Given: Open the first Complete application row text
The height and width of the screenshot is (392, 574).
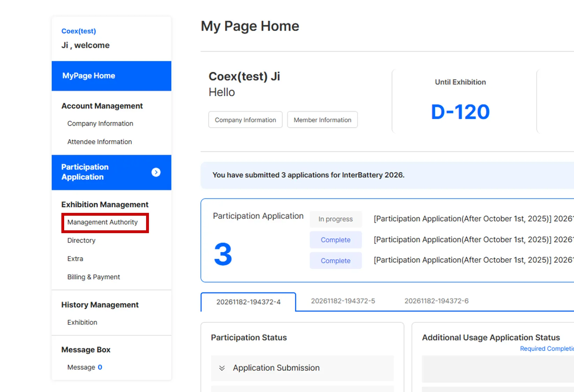Looking at the screenshot, I should click(x=474, y=240).
